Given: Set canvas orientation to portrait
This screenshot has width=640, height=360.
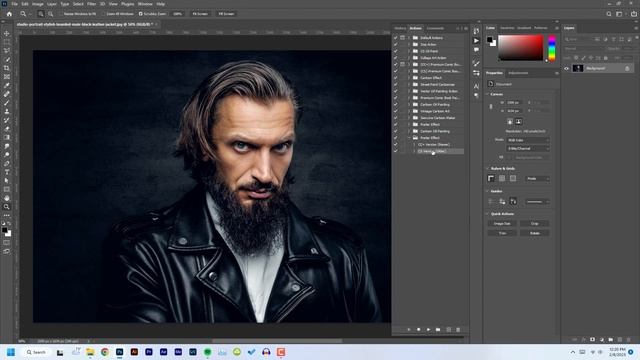Looking at the screenshot, I should click(510, 122).
